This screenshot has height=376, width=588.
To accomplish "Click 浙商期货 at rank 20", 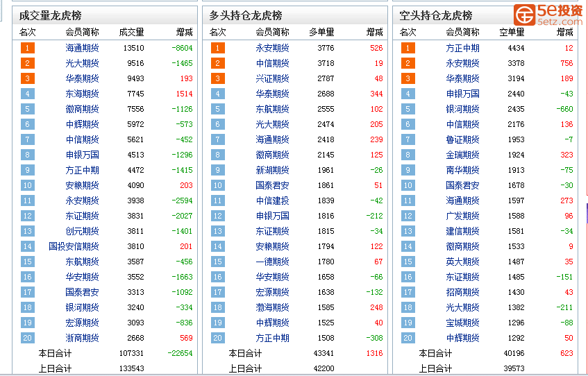I will (82, 338).
